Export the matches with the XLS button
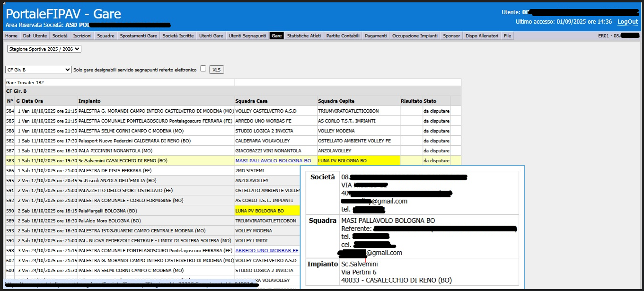 point(216,70)
